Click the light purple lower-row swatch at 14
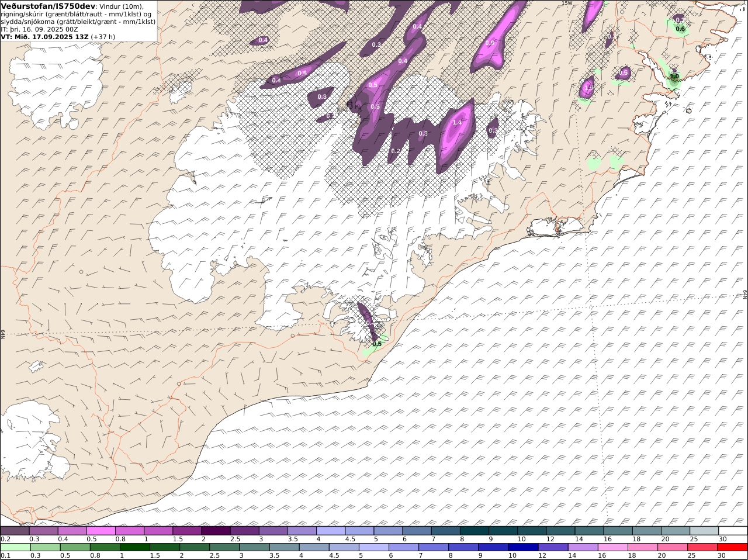This screenshot has height=560, width=748. click(x=583, y=547)
